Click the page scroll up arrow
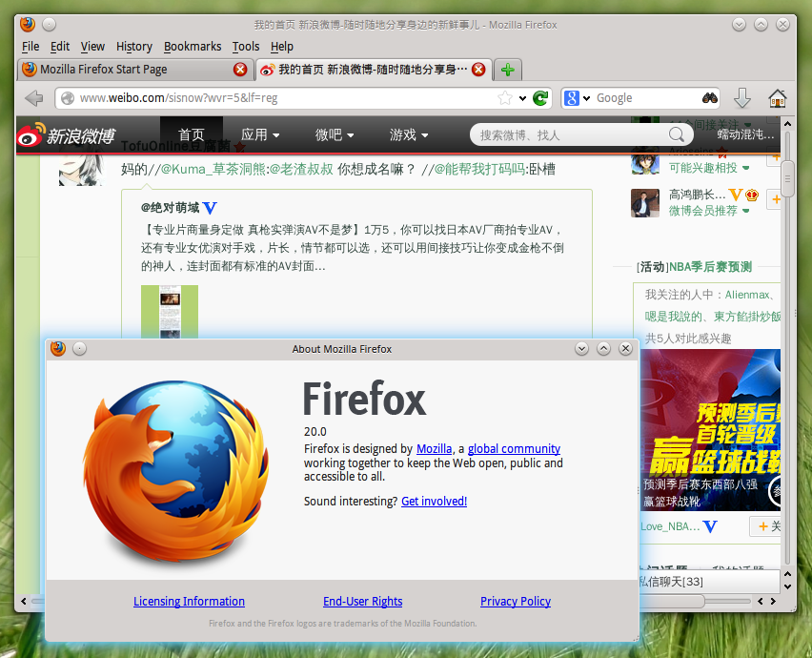This screenshot has width=812, height=658. pos(787,124)
